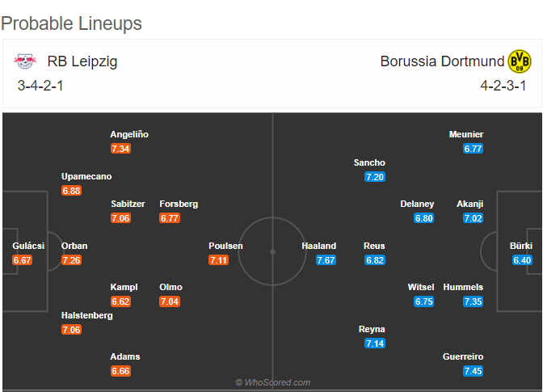
Task: Click Meunier's player name
Action: click(466, 134)
